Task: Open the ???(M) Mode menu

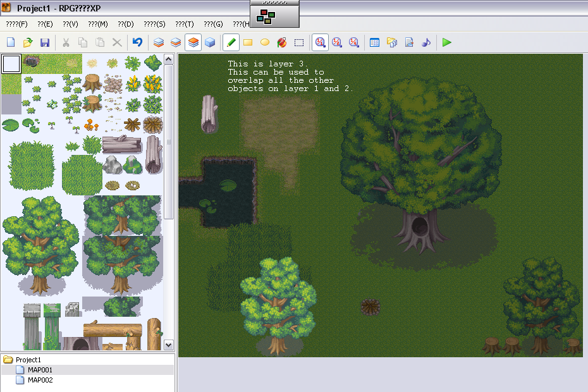Action: (98, 24)
